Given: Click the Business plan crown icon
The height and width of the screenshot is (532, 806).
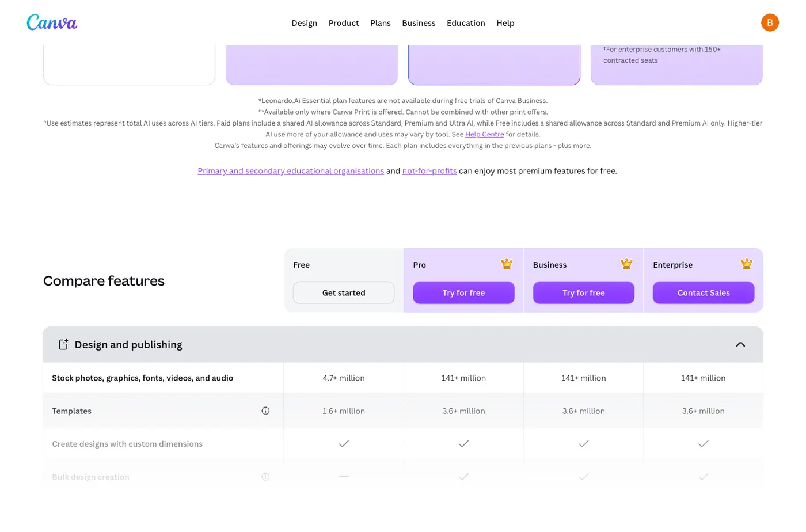Looking at the screenshot, I should (x=626, y=264).
